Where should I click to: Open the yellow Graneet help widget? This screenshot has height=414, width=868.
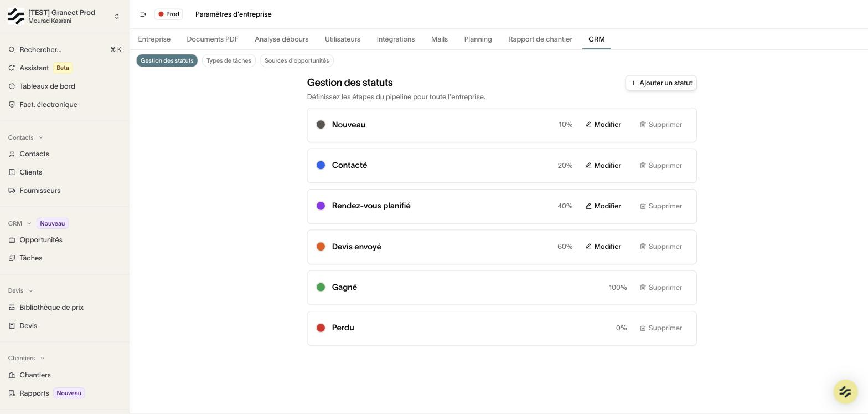[845, 392]
